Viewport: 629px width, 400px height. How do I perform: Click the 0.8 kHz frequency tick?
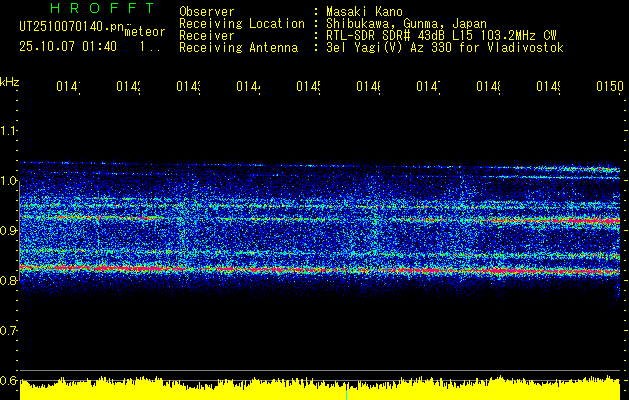10,281
